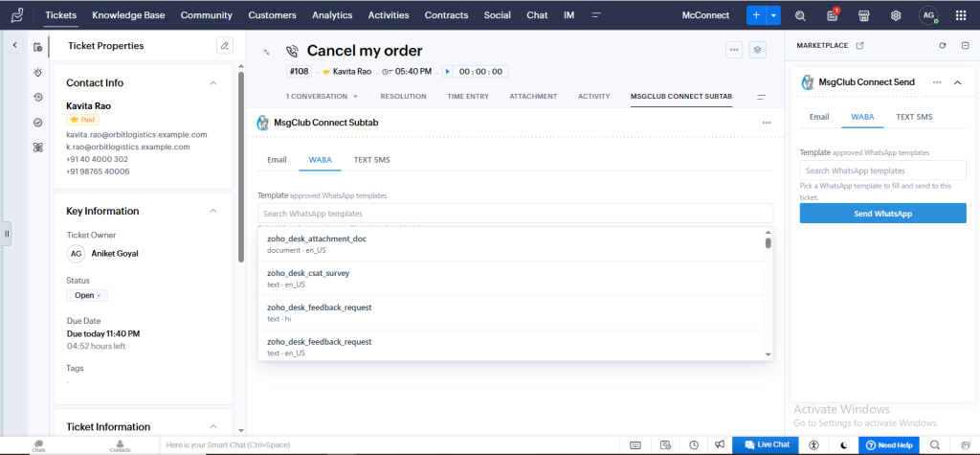The width and height of the screenshot is (980, 455).
Task: Open the global search icon in header
Action: [800, 15]
